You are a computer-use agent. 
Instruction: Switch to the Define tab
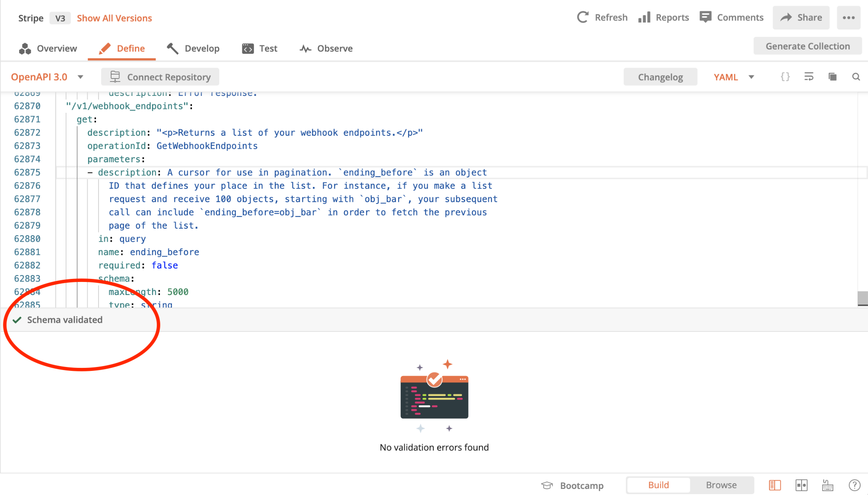[122, 49]
